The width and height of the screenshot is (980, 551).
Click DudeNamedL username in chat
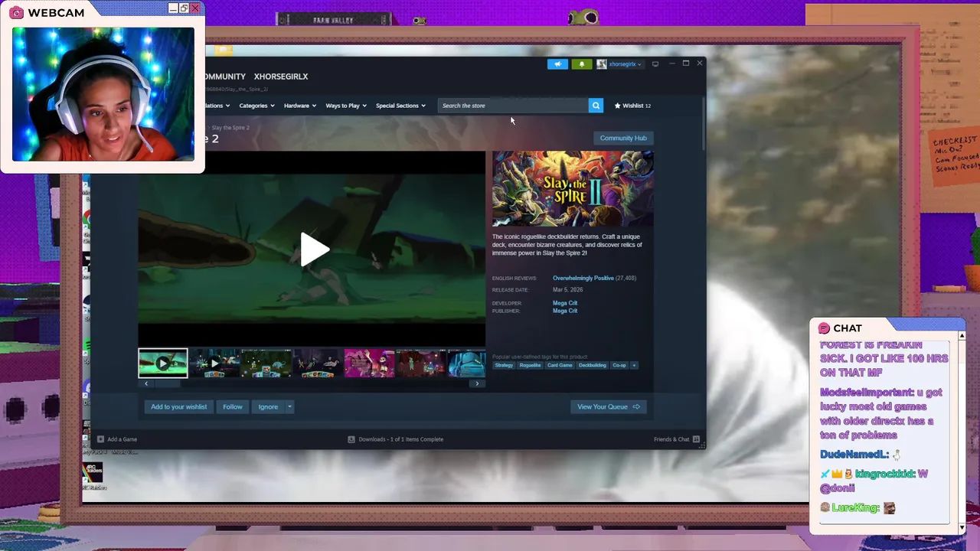tap(854, 455)
